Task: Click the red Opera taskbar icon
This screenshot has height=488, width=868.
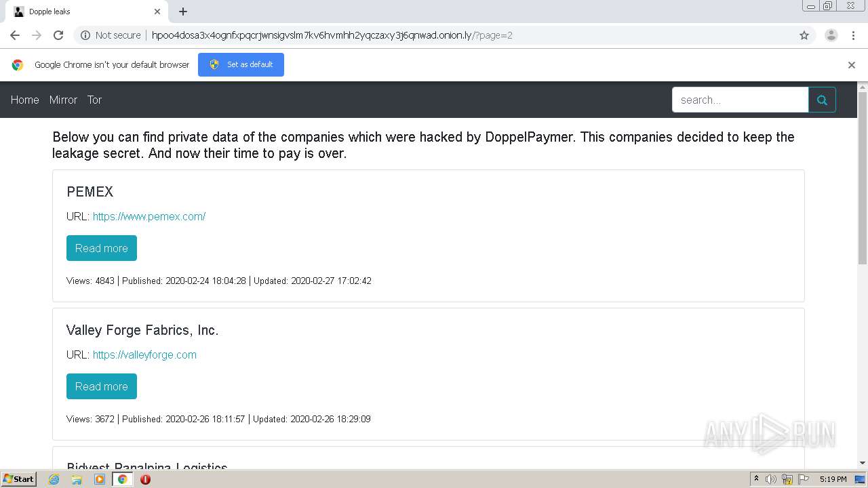Action: 145,479
